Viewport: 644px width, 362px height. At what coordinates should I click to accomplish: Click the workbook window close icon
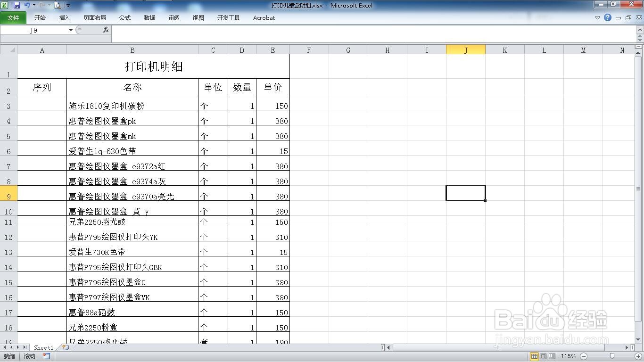point(638,18)
